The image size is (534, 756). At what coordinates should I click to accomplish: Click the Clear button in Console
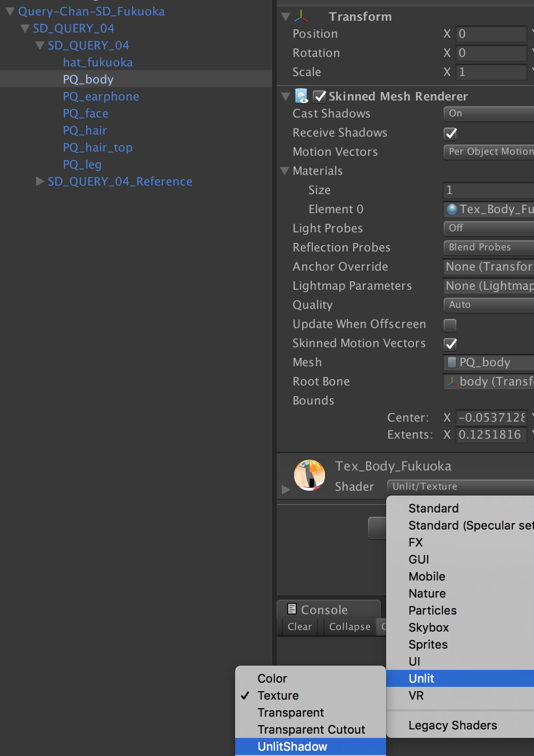tap(299, 626)
